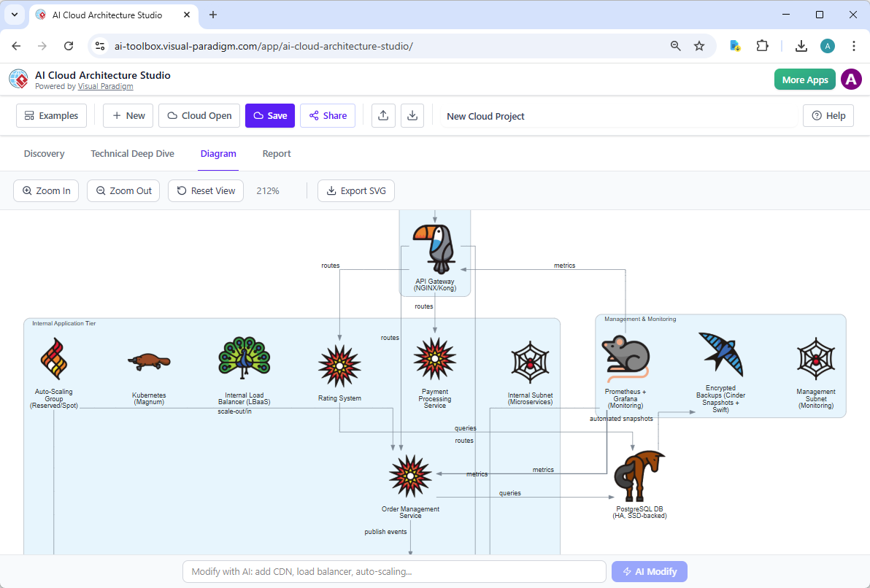Open the Technical Deep Dive tab

pyautogui.click(x=132, y=153)
